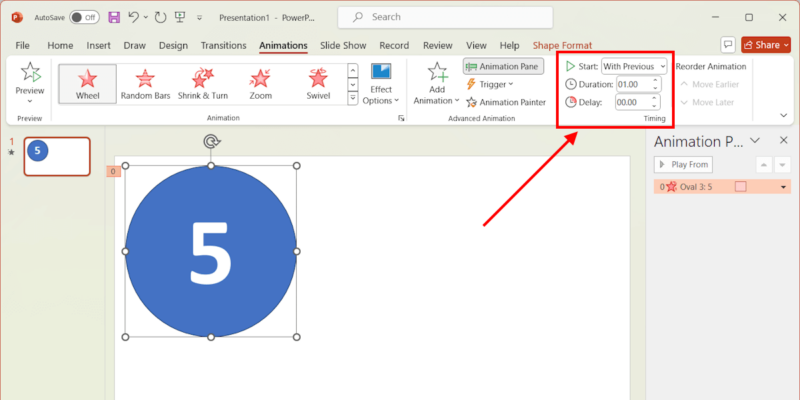Click animation star marker under slide number
The image size is (800, 400).
point(11,153)
